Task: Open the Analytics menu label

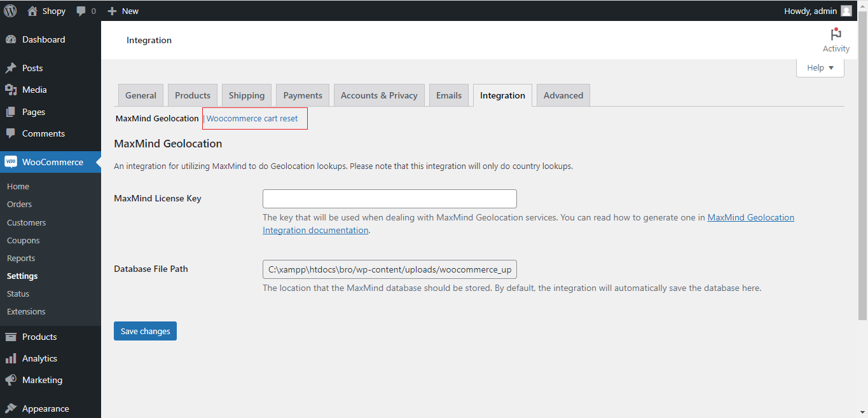Action: (x=39, y=358)
